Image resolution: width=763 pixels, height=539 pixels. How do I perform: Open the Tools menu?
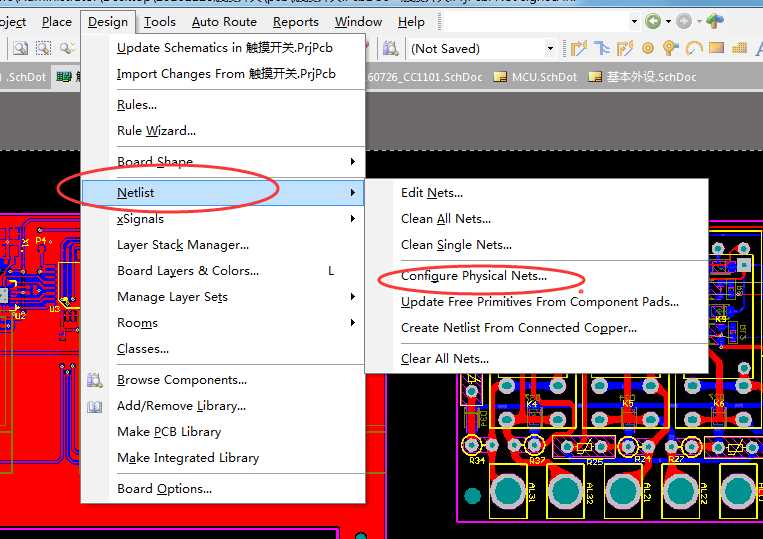160,22
